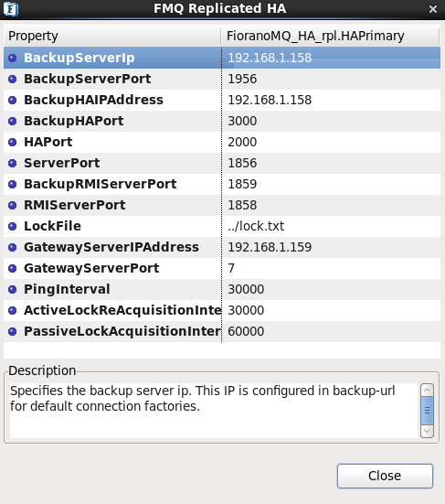Click the bullet icon next to PingInterval
The height and width of the screenshot is (504, 445).
point(13,289)
